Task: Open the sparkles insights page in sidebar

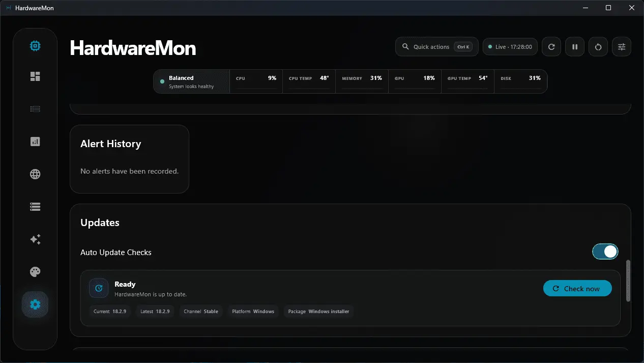Action: pos(35,239)
